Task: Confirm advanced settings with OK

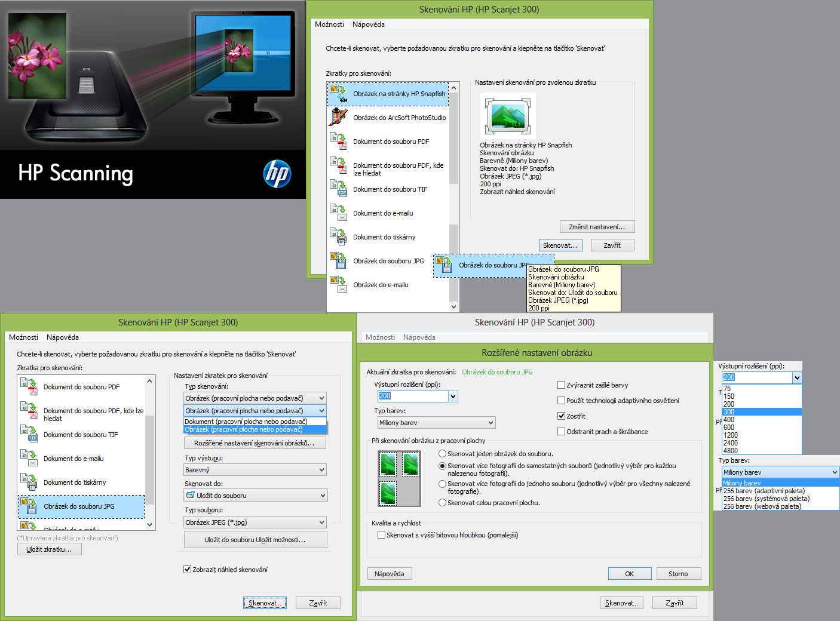Action: click(630, 574)
